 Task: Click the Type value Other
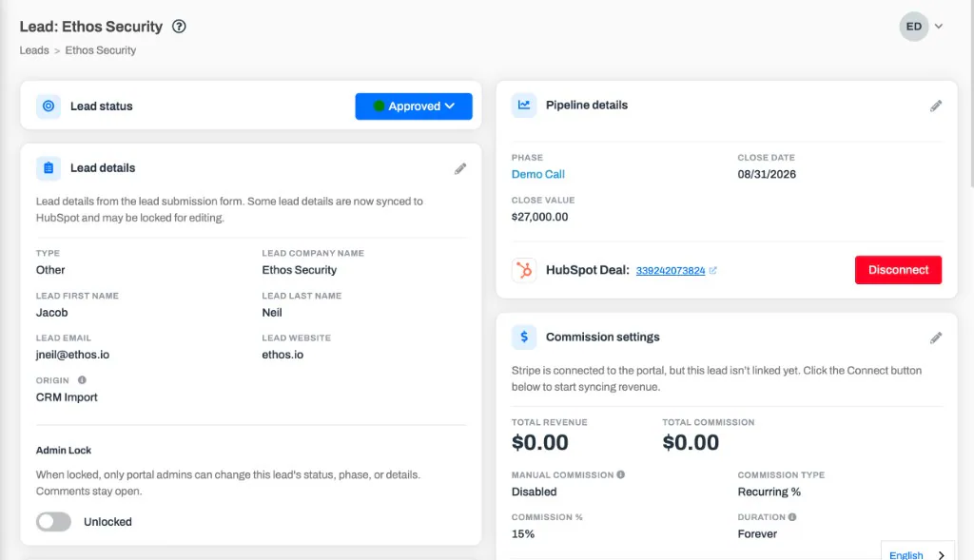point(50,270)
